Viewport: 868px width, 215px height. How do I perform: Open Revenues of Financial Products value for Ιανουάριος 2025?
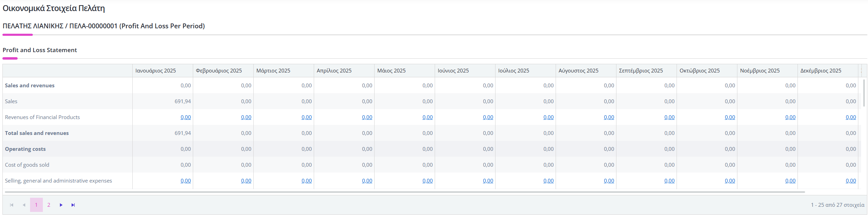[186, 117]
